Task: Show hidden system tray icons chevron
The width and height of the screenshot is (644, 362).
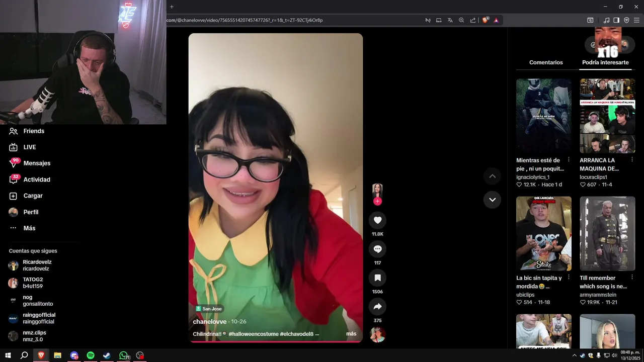Action: click(x=575, y=355)
